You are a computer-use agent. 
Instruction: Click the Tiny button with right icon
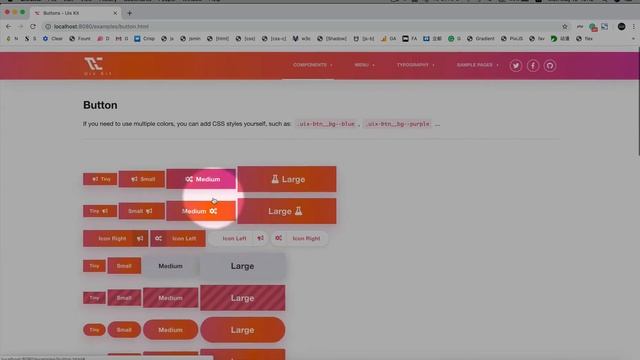click(100, 211)
